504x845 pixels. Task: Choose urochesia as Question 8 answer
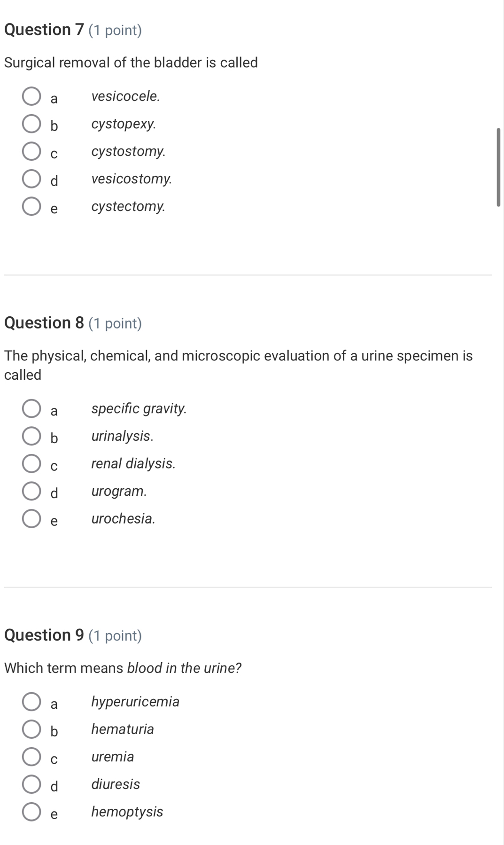(31, 518)
